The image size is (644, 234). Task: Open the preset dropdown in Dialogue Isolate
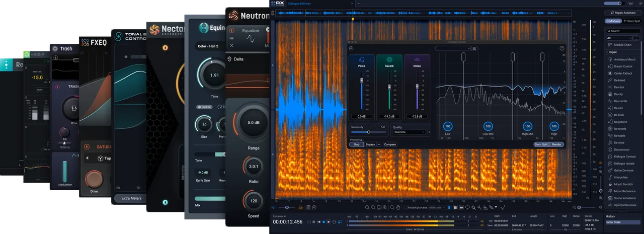(453, 48)
